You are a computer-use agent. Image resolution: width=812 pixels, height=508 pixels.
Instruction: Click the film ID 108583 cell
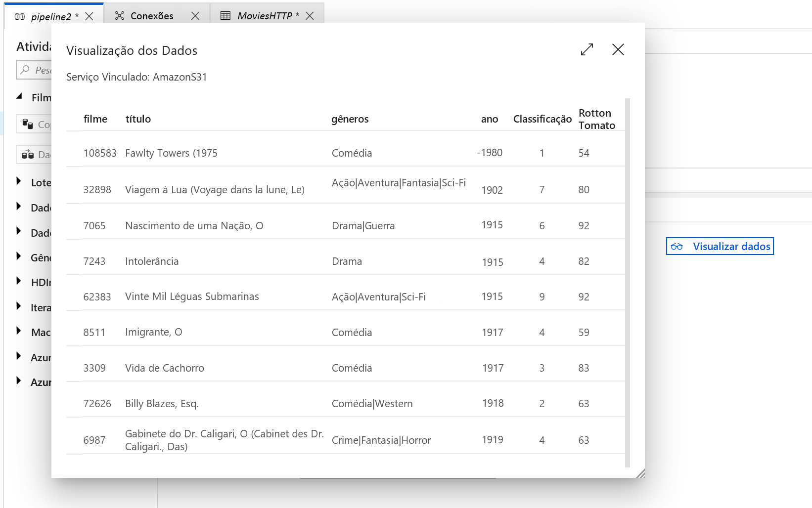100,153
